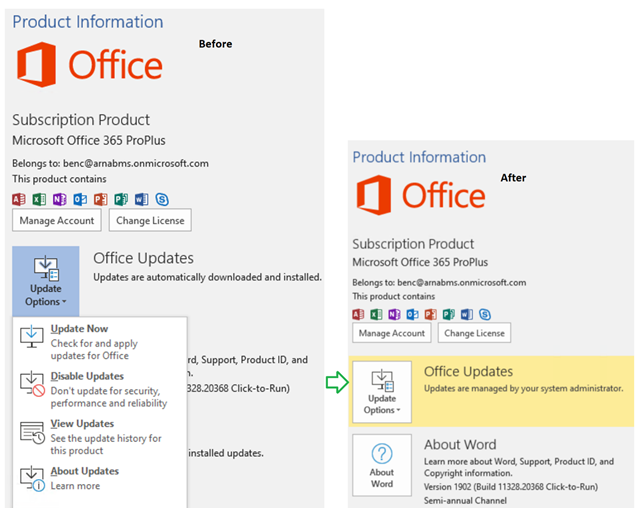This screenshot has height=508, width=635.
Task: Click the Word app icon in After panel
Action: (x=467, y=314)
